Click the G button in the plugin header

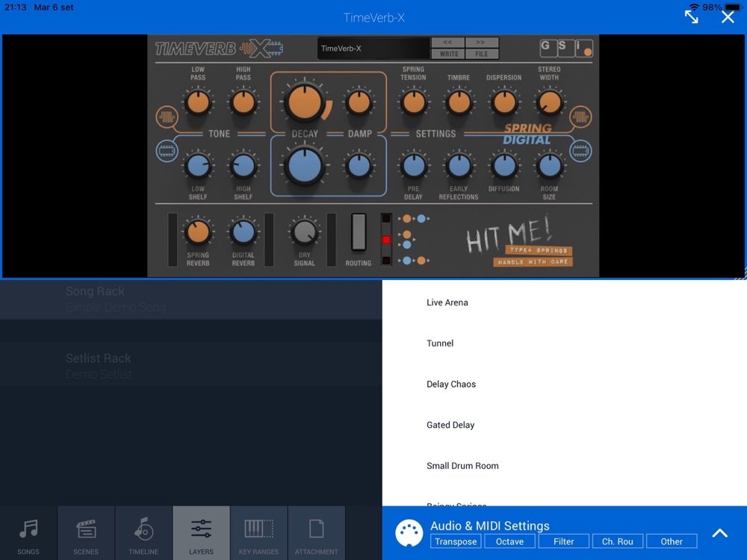point(547,47)
